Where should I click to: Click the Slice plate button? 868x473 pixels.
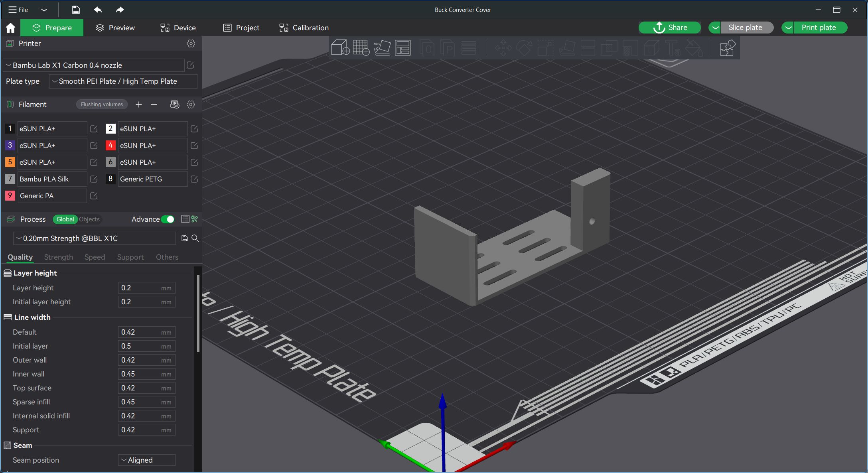(747, 27)
